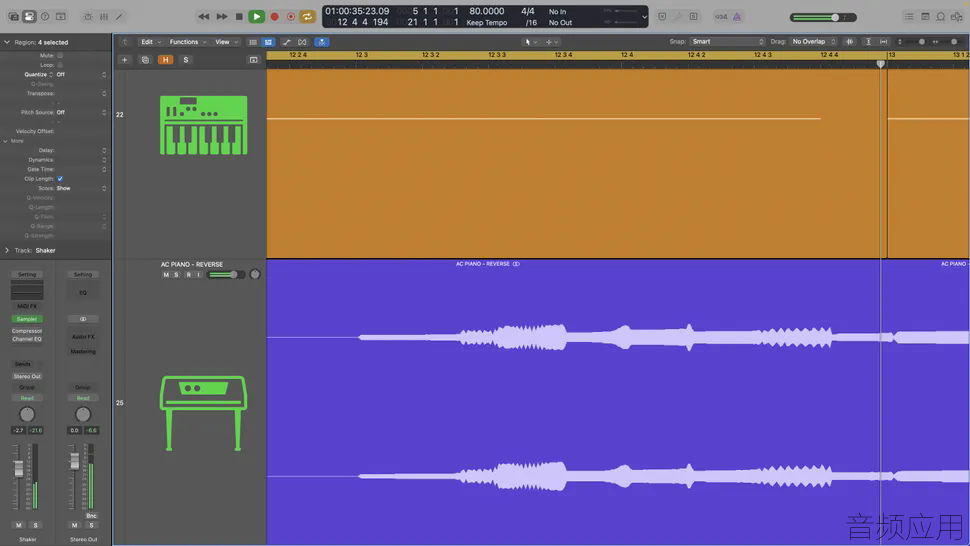Toggle Flex editing icon
Viewport: 970px width, 546px height.
pyautogui.click(x=302, y=42)
